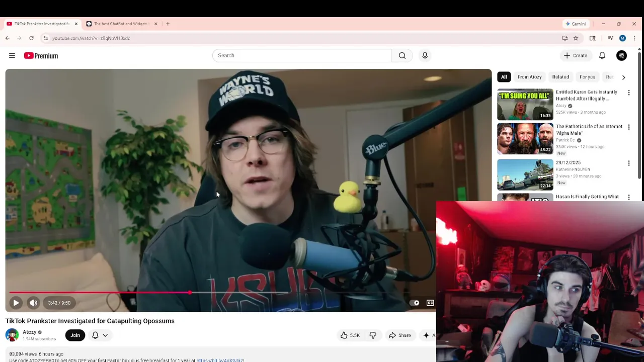This screenshot has width=644, height=362.
Task: Toggle autoplay switch in player
Action: point(415,303)
